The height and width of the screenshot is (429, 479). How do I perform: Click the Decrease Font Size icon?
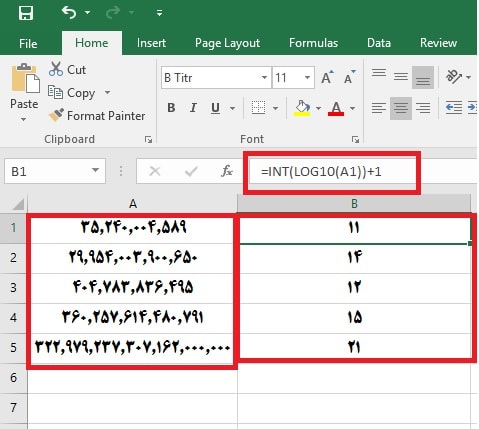350,77
